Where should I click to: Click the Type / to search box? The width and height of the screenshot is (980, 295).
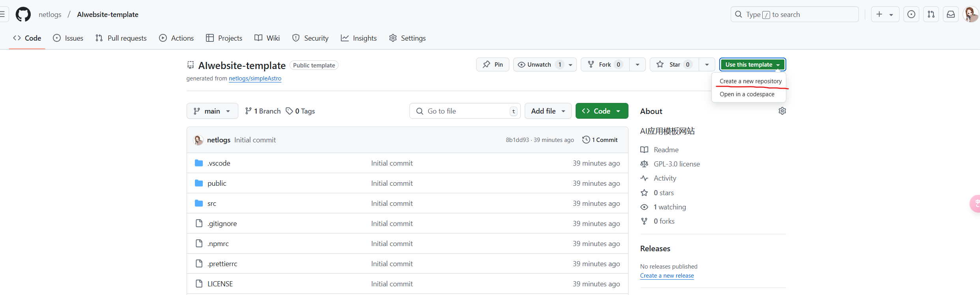pyautogui.click(x=795, y=15)
